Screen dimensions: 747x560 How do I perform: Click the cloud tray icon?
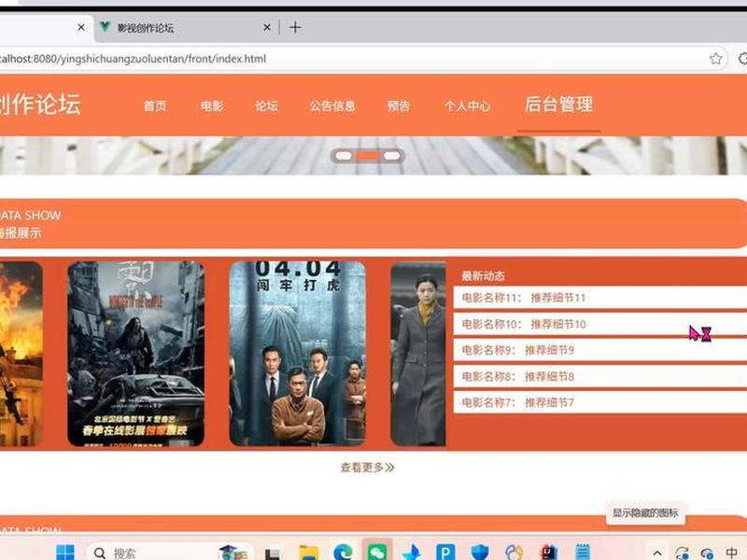707,553
